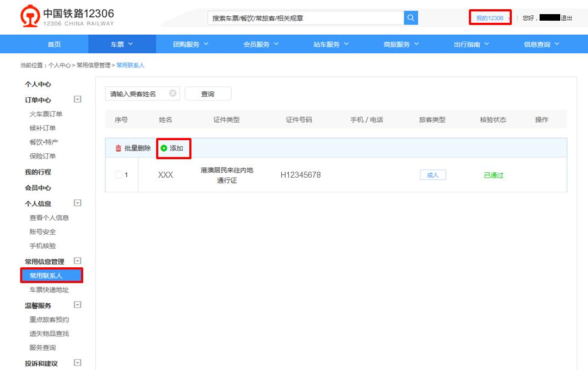Select 车票快递地址 in the sidebar
The width and height of the screenshot is (588, 370).
click(49, 290)
